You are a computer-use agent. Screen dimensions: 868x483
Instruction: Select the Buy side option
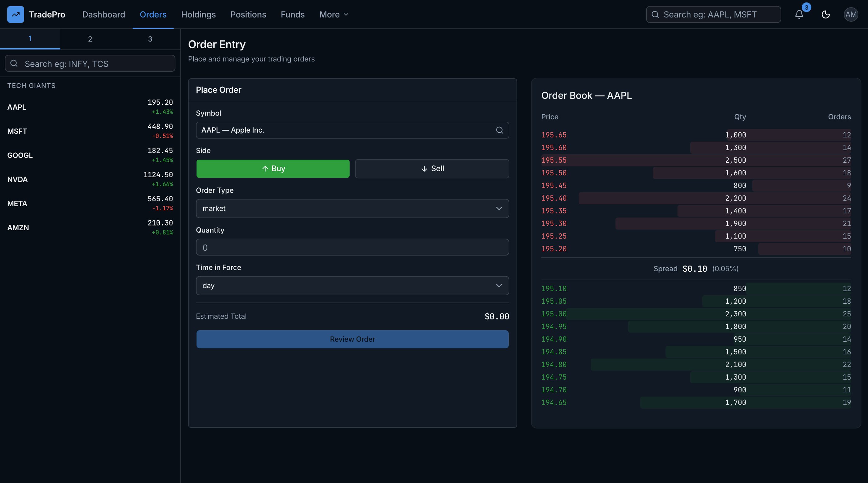(x=273, y=169)
